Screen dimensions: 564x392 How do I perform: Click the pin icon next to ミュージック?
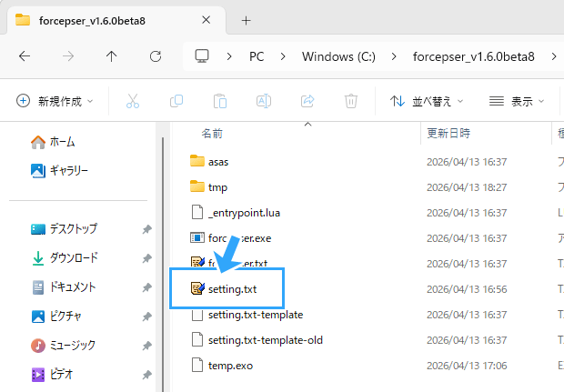click(x=146, y=346)
